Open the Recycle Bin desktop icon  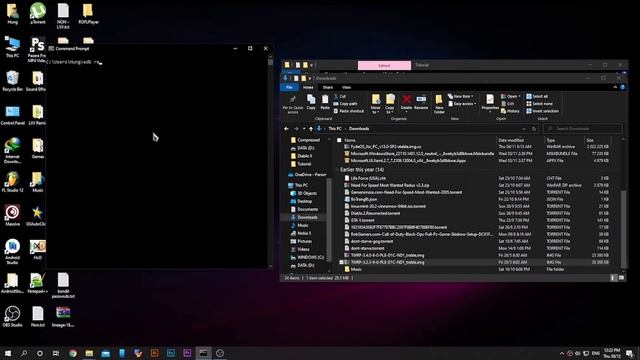[x=12, y=80]
